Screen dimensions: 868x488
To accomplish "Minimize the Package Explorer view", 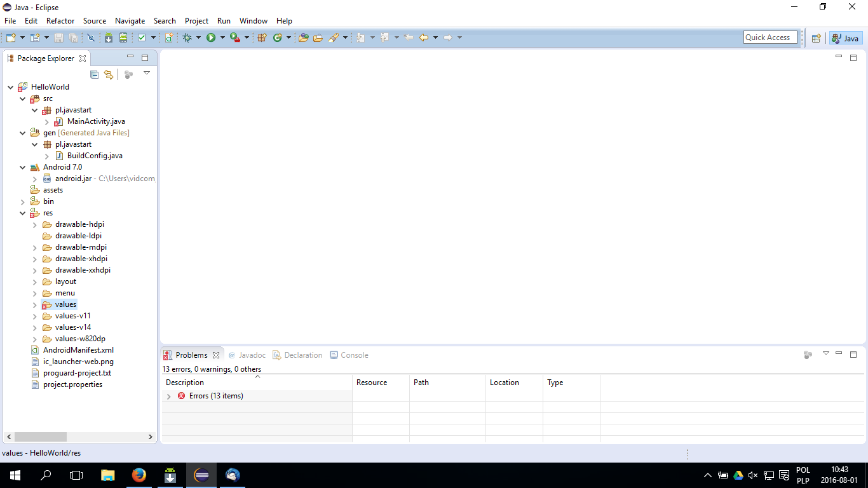I will (130, 57).
